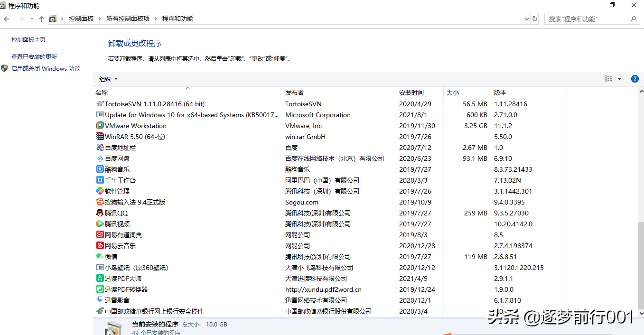Image resolution: width=644 pixels, height=335 pixels.
Task: Select the 网易有道词典 icon
Action: (x=100, y=235)
